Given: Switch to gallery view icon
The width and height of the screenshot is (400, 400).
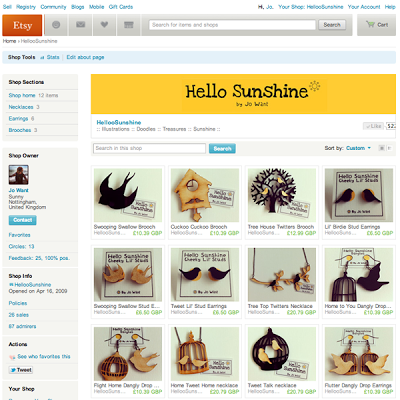Looking at the screenshot, I should pos(382,148).
